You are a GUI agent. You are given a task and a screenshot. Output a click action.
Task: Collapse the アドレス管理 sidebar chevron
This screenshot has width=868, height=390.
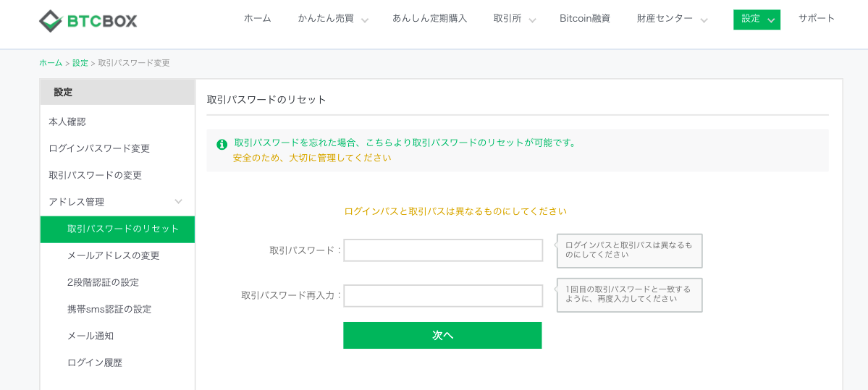click(x=178, y=201)
